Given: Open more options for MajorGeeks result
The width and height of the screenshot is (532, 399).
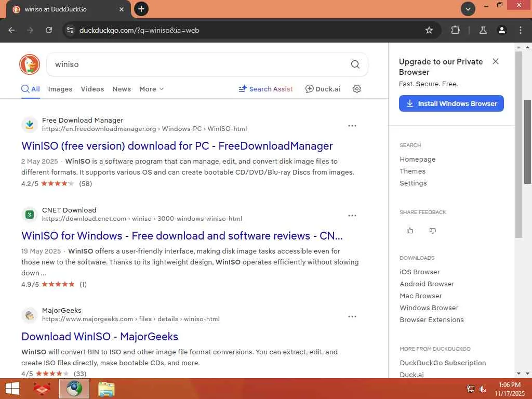Looking at the screenshot, I should [x=352, y=316].
